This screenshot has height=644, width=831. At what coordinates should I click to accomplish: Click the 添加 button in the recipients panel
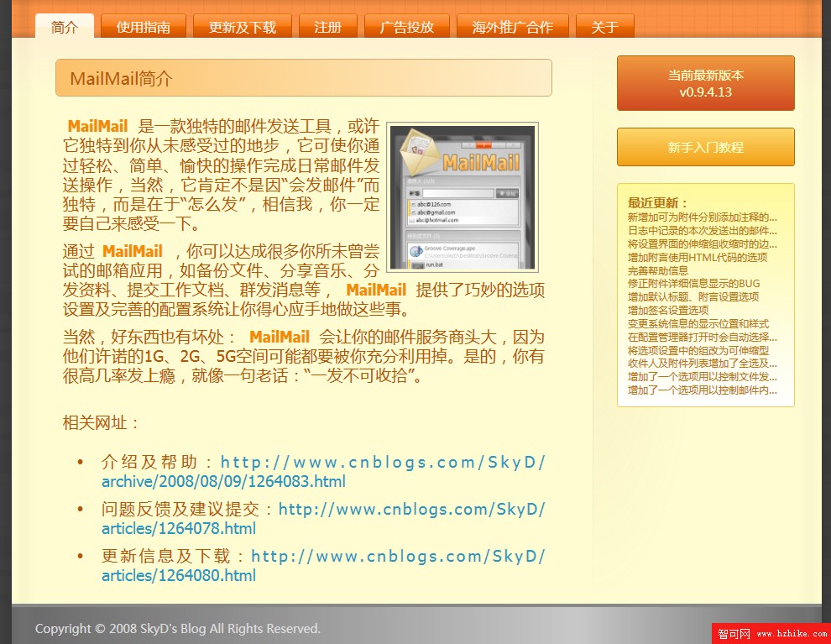click(x=508, y=193)
